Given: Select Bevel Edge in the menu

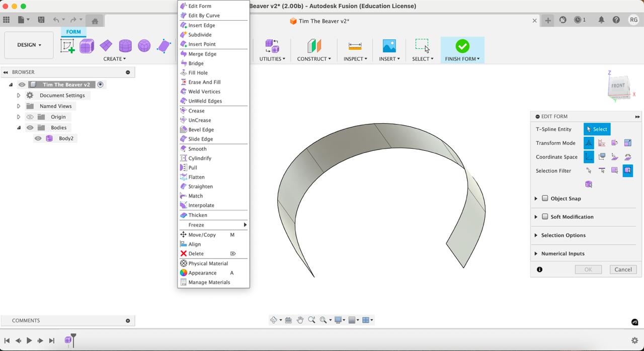Looking at the screenshot, I should pos(201,130).
